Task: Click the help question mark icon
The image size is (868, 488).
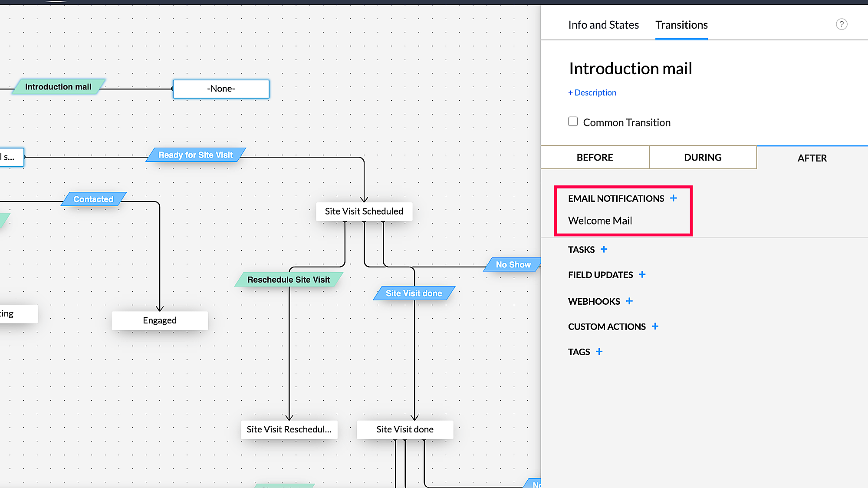Action: [x=841, y=24]
